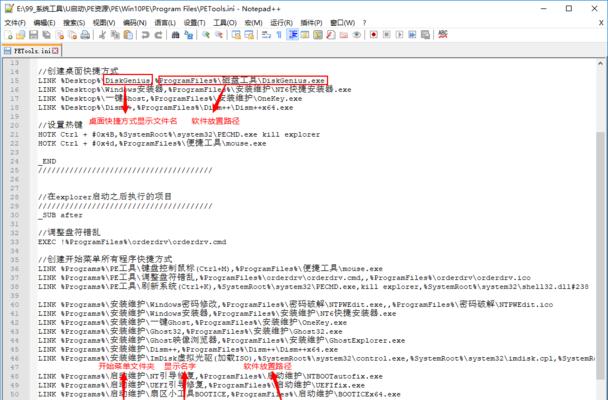Toggle the highlighted indent guide button
This screenshot has height=400, width=608.
292,35
